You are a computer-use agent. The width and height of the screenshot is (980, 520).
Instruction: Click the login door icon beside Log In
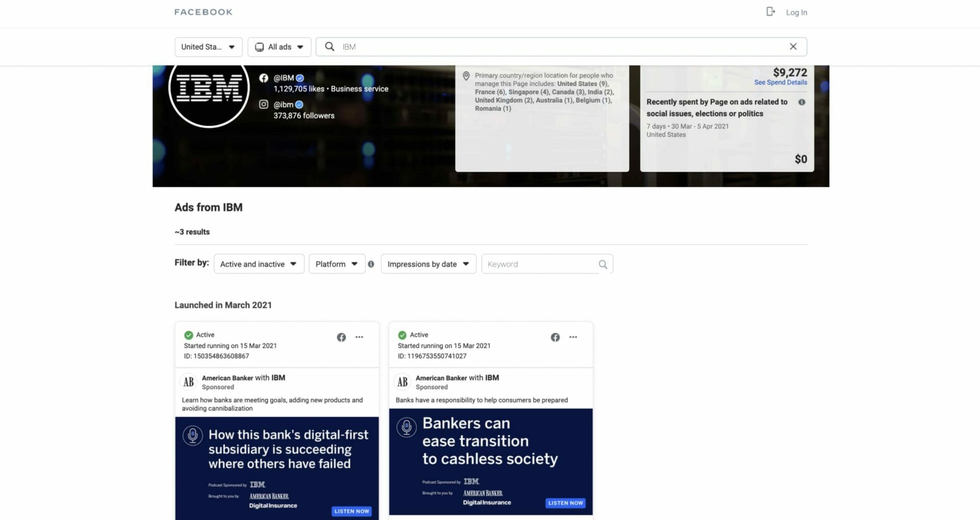(771, 12)
